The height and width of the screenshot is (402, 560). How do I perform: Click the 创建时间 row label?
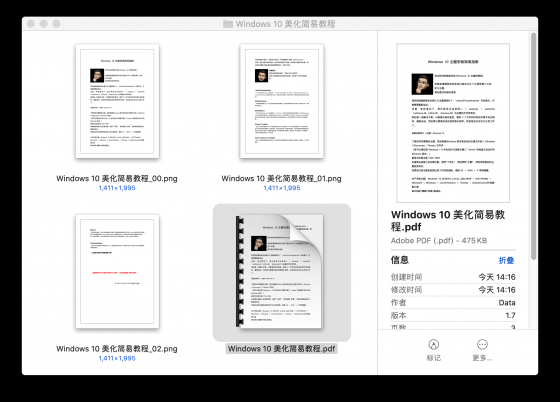click(406, 277)
